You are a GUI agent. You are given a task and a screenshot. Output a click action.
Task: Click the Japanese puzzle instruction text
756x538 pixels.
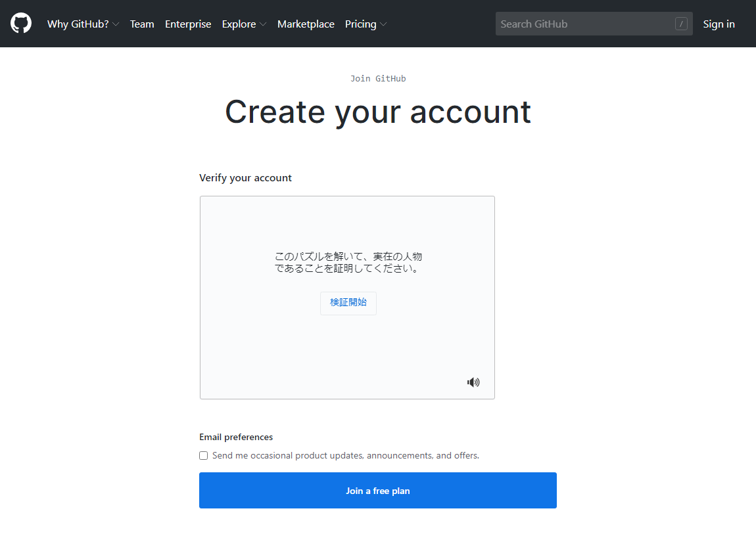click(x=348, y=262)
